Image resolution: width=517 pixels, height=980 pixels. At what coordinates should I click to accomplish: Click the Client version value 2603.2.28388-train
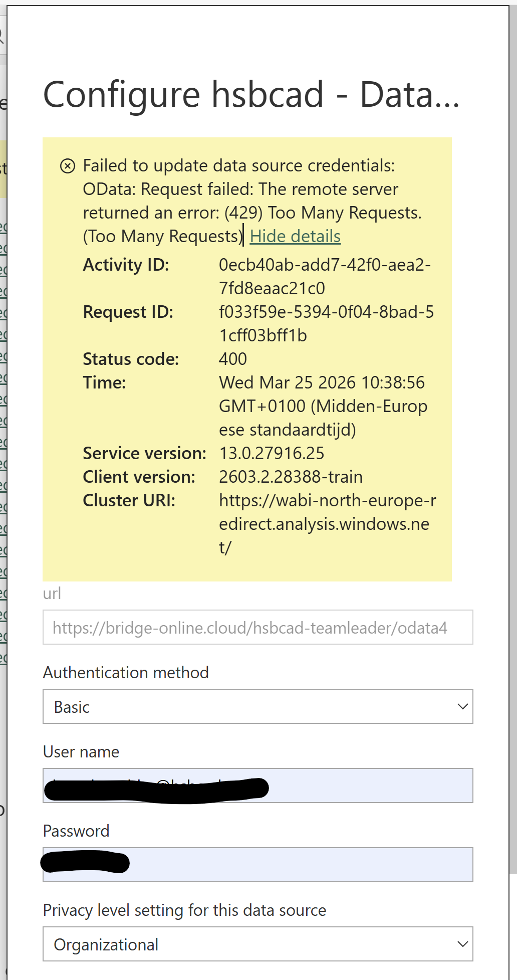tap(291, 477)
